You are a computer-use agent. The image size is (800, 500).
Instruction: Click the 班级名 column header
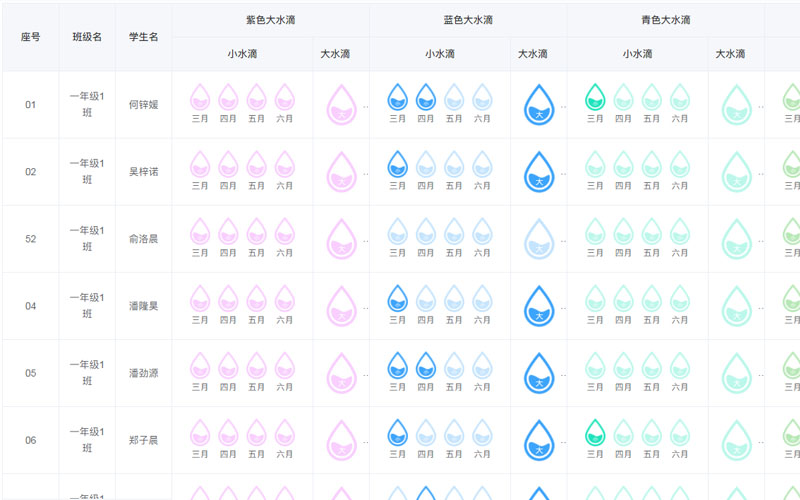click(87, 37)
